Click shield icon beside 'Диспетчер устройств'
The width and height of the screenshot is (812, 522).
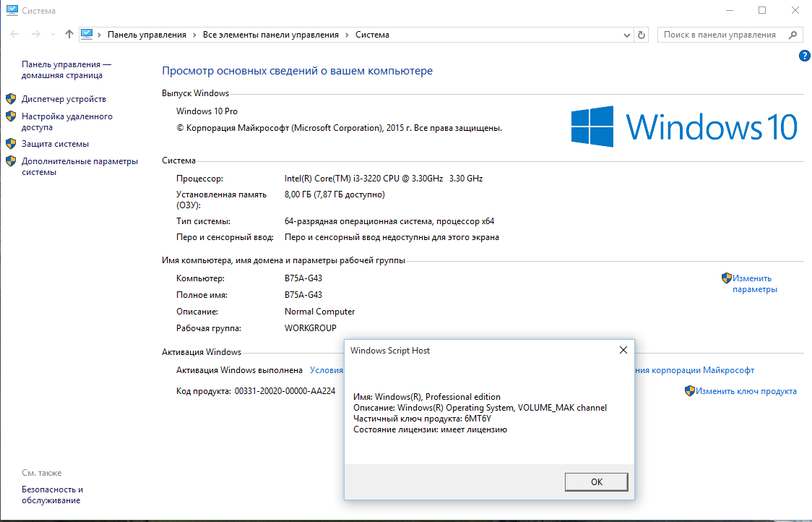point(11,98)
